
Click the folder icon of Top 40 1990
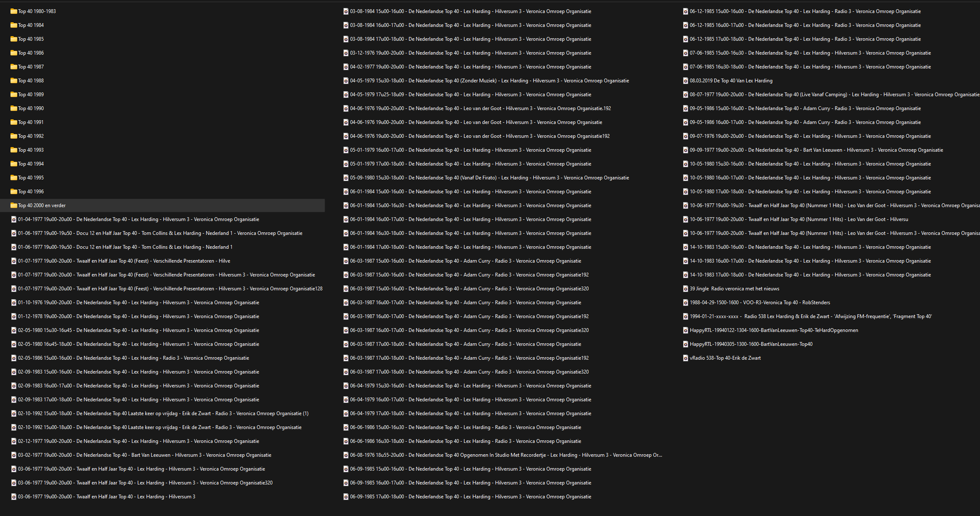[x=14, y=108]
